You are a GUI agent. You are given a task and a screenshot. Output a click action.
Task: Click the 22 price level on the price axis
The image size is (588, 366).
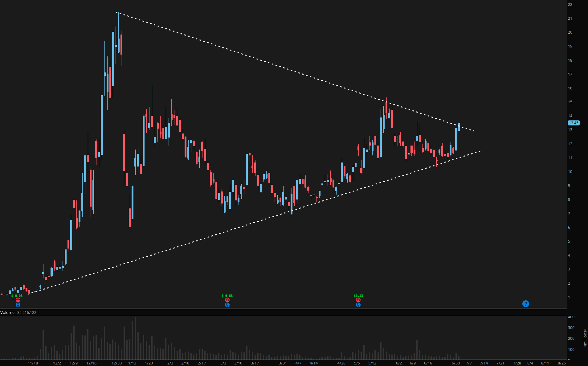pyautogui.click(x=570, y=5)
